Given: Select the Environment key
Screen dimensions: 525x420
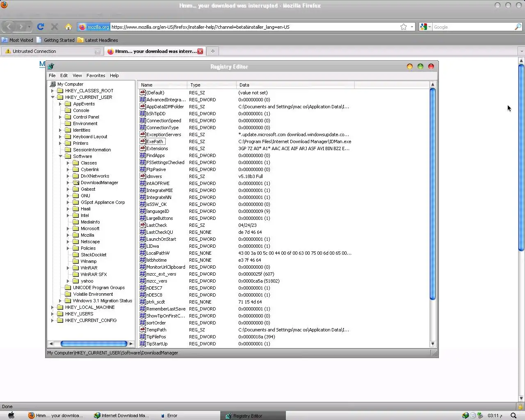Looking at the screenshot, I should tap(85, 123).
